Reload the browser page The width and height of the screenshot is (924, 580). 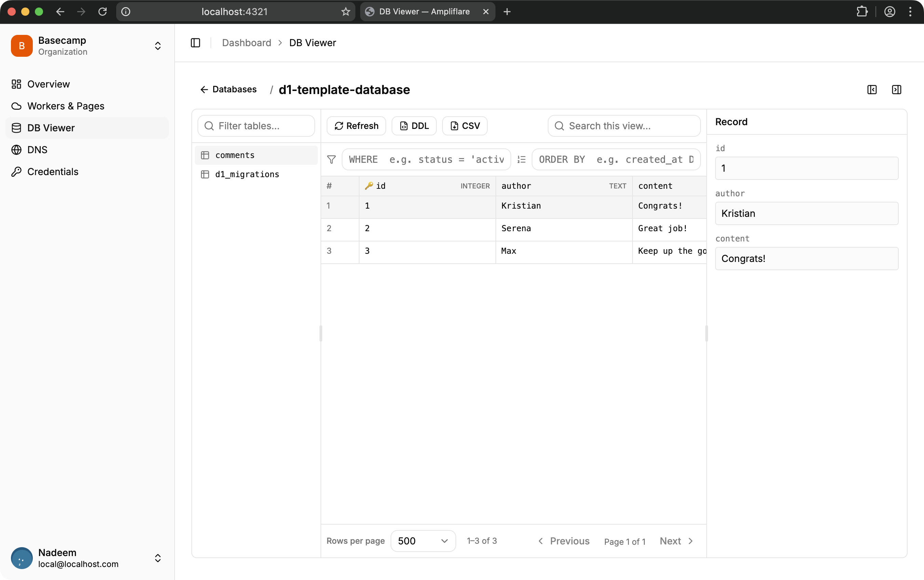pyautogui.click(x=102, y=12)
